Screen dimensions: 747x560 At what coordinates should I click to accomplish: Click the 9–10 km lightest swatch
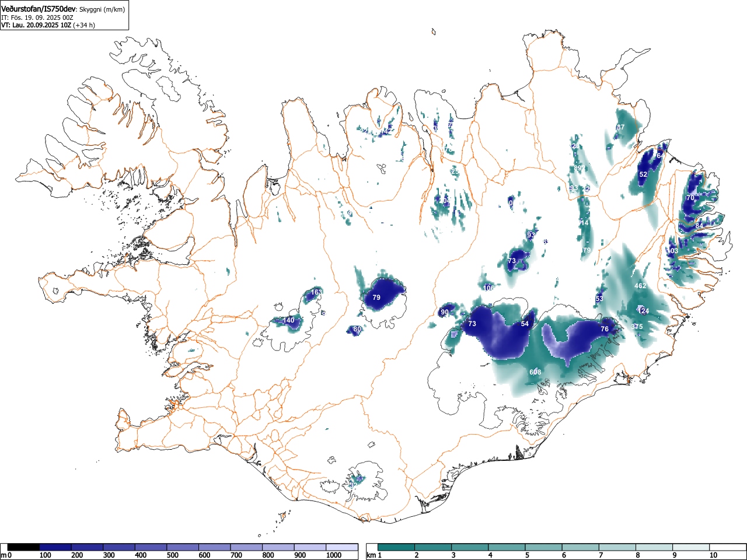(690, 547)
